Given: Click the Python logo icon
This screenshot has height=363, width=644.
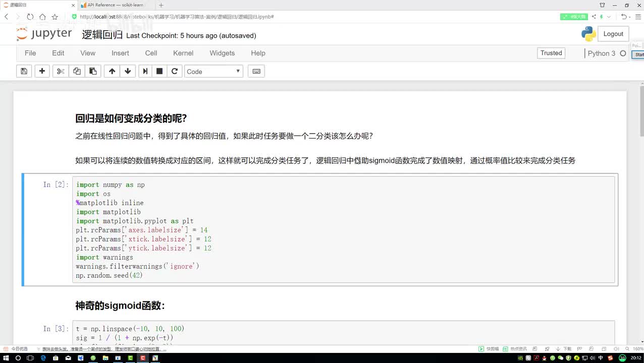Looking at the screenshot, I should [x=588, y=34].
